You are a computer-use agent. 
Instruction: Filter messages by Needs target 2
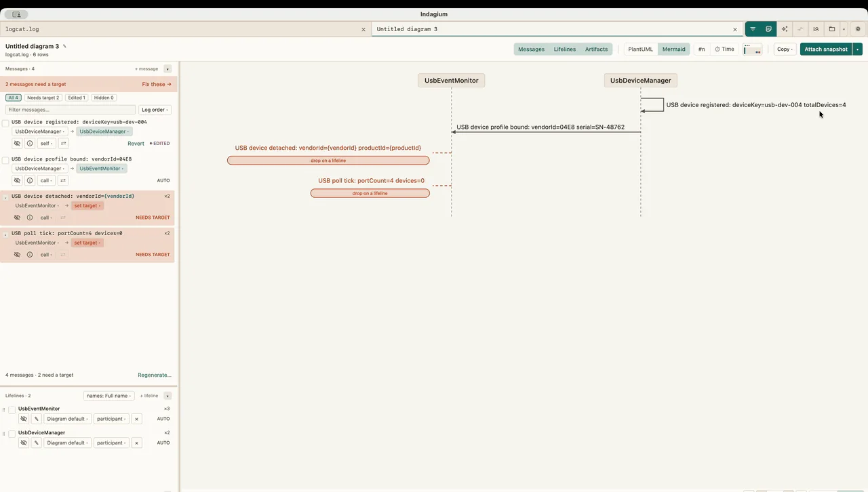pos(43,98)
